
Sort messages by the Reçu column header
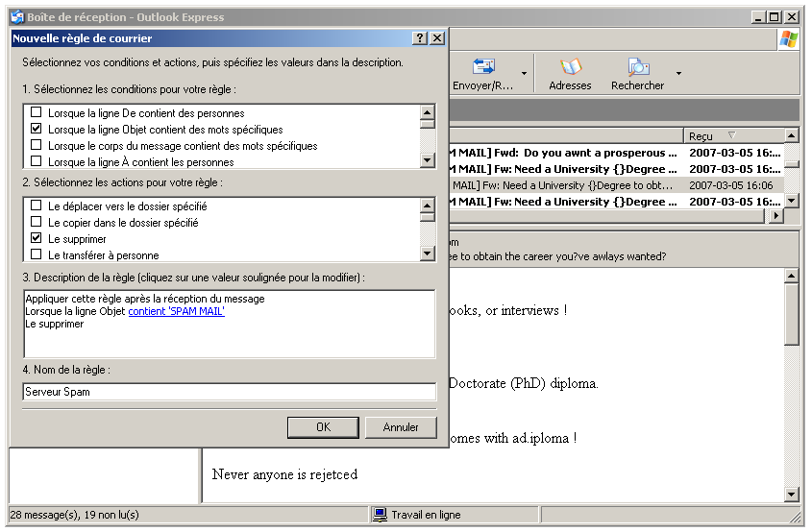[x=734, y=135]
